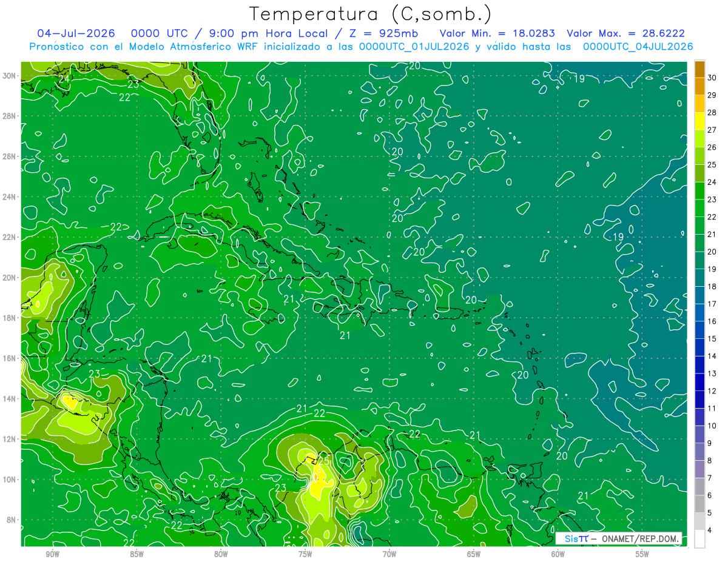The image size is (728, 562).
Task: Click the "90W" longitude axis label
Action: coord(53,554)
